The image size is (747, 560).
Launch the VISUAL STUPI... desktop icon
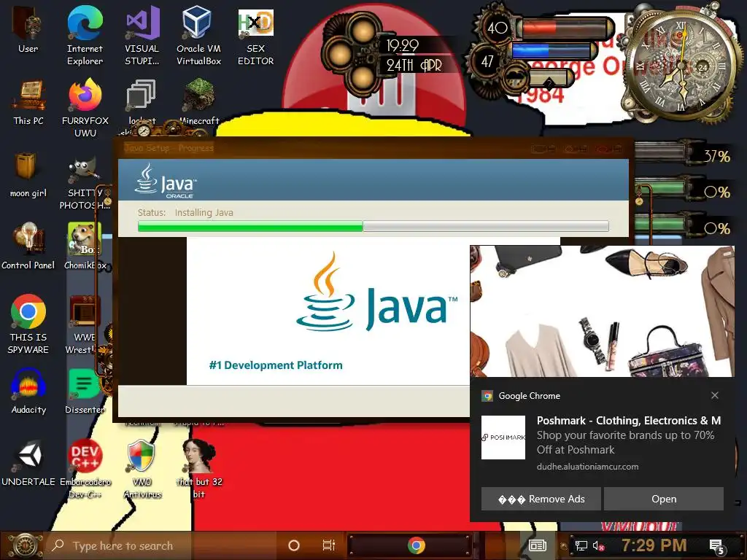click(x=142, y=36)
